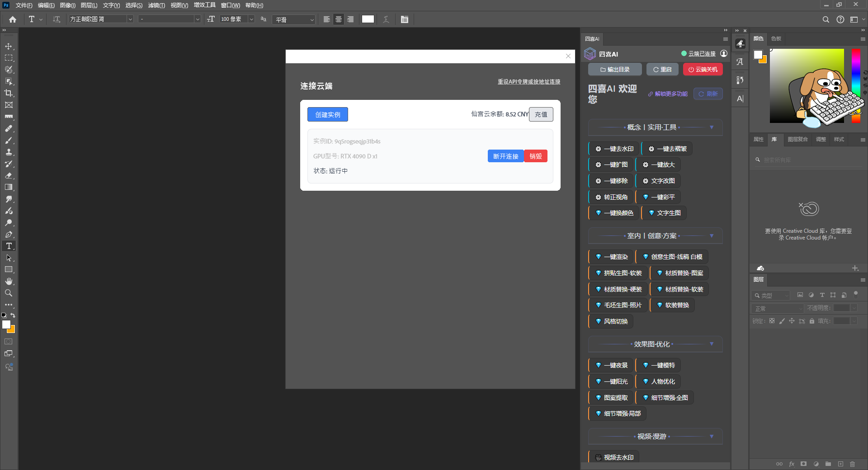
Task: Click the create warped text icon
Action: tap(386, 19)
